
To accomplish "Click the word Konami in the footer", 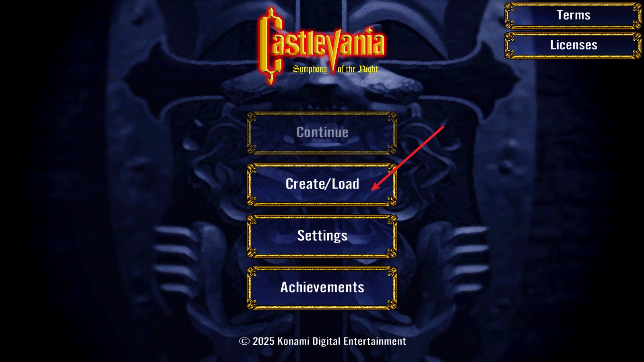I will click(x=293, y=341).
